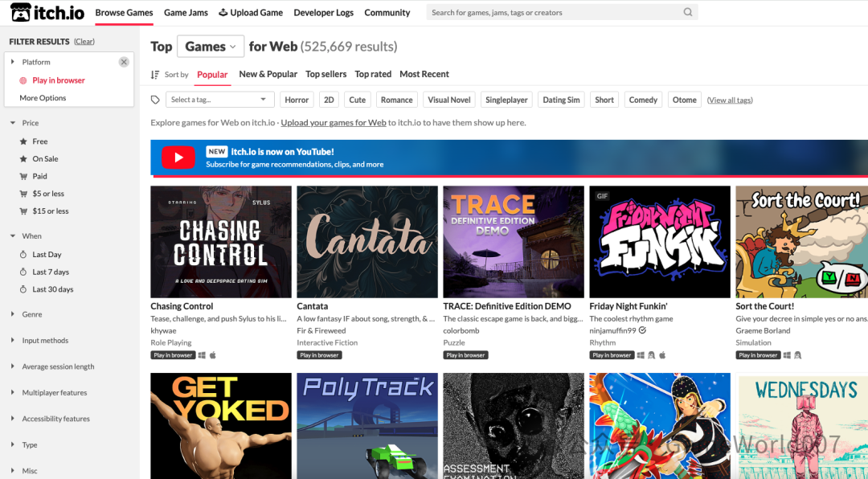Open the Community page

pyautogui.click(x=387, y=12)
